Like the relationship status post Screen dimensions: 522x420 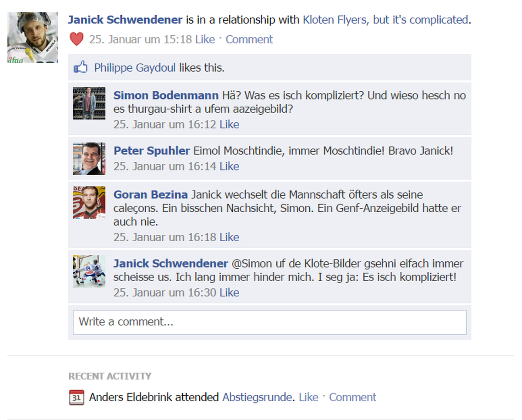pos(205,39)
